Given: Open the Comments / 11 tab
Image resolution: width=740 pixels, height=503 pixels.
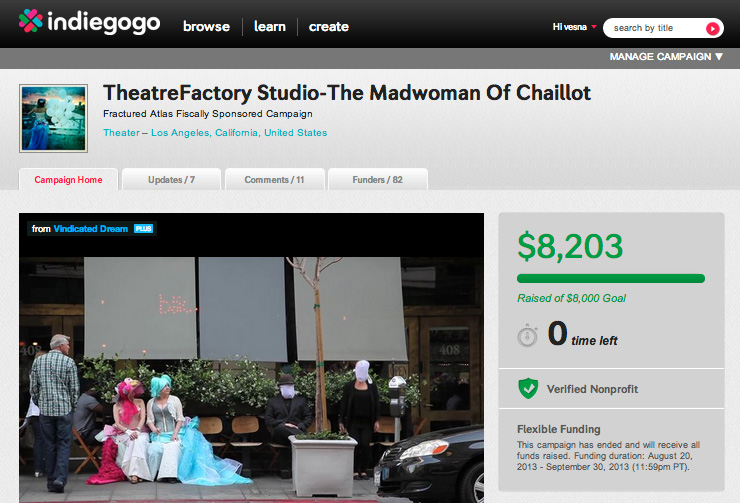Looking at the screenshot, I should (275, 179).
